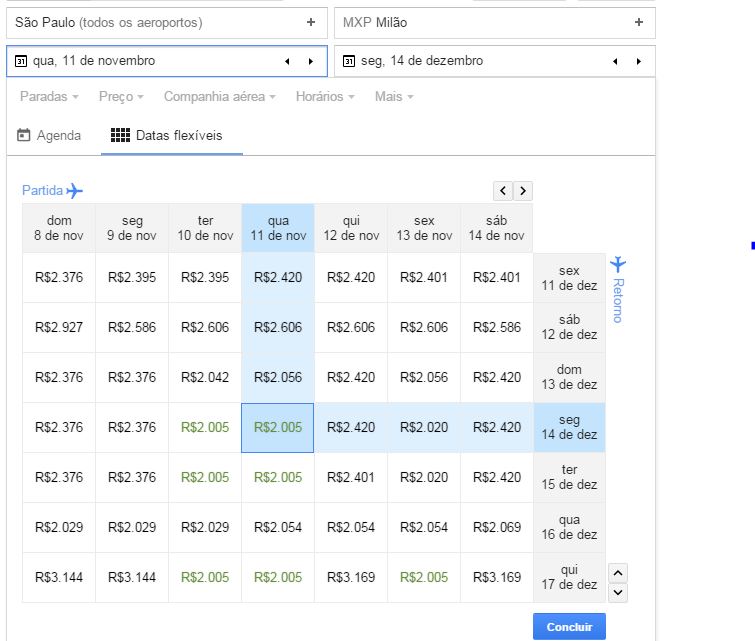Click plus icon beside MXP Milão destination
The width and height of the screenshot is (755, 641).
coord(639,22)
